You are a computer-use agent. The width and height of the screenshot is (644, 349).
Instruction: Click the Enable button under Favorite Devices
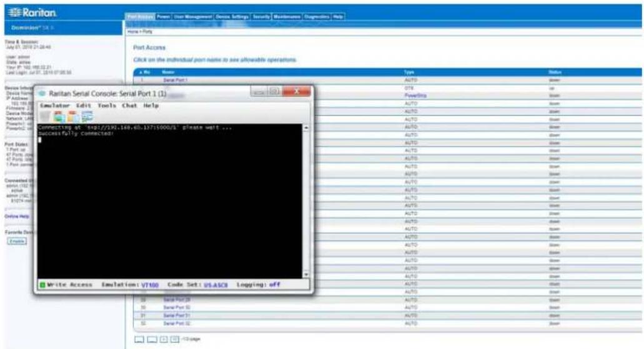[17, 241]
